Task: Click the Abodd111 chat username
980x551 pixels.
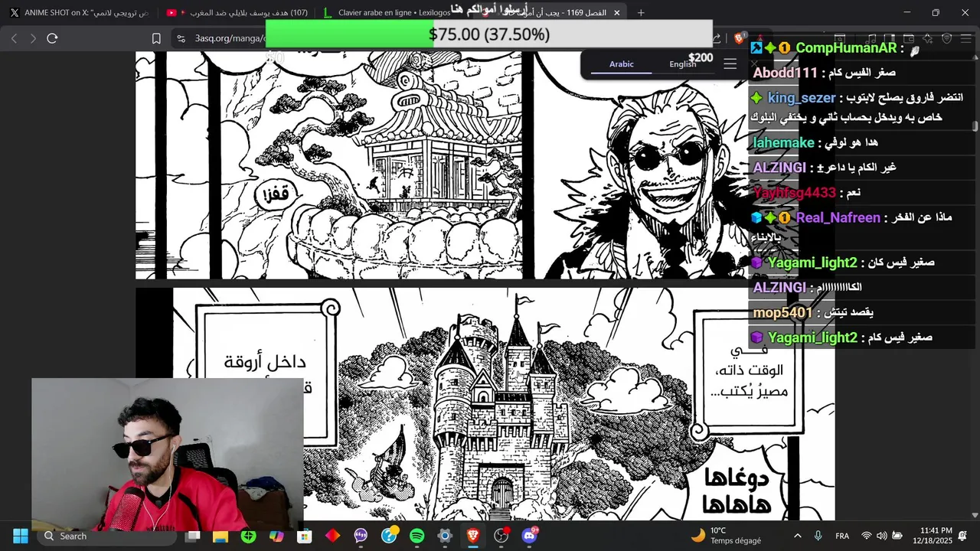Action: pos(786,73)
